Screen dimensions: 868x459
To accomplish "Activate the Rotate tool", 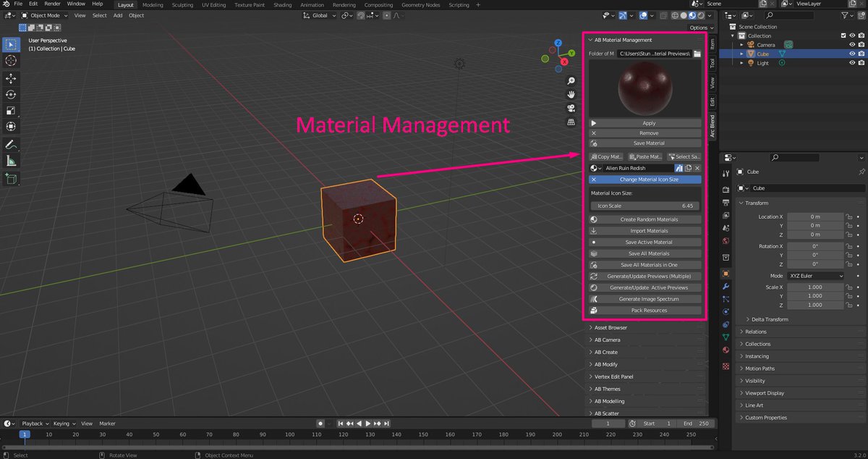I will click(12, 95).
